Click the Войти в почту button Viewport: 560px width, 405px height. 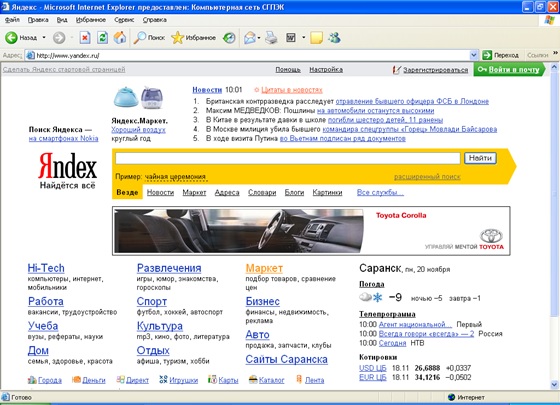coord(509,69)
